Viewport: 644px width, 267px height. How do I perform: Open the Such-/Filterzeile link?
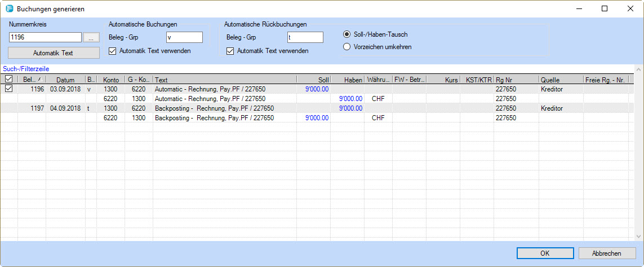[25, 68]
